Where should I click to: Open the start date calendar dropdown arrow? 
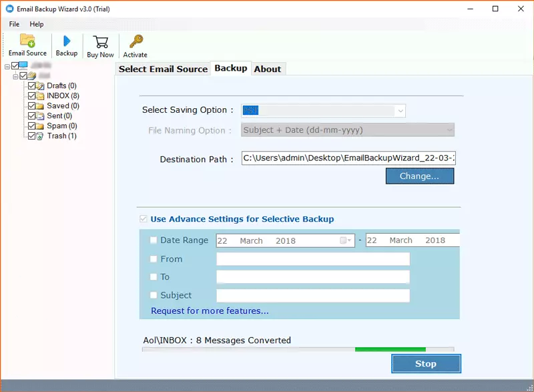[349, 240]
